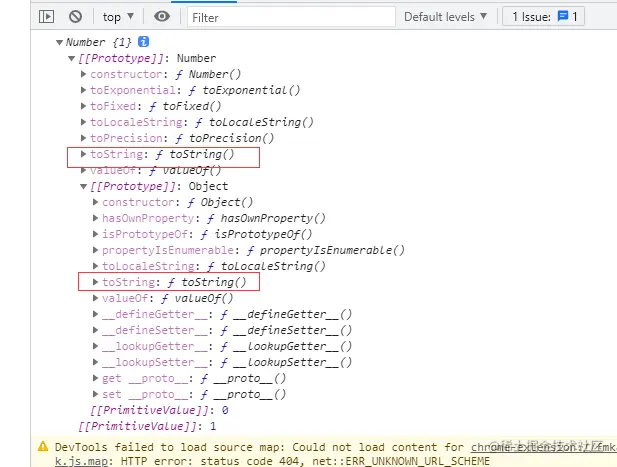617x467 pixels.
Task: Expand toString under Number prototype
Action: [83, 154]
